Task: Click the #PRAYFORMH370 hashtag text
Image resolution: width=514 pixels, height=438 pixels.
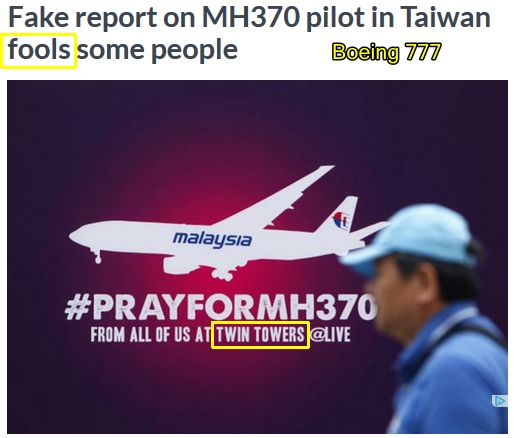Action: pos(221,307)
